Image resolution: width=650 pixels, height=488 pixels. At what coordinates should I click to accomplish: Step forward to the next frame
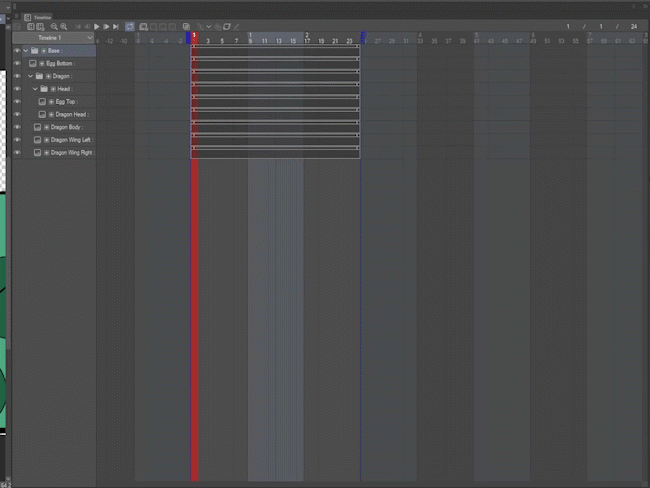(x=106, y=27)
